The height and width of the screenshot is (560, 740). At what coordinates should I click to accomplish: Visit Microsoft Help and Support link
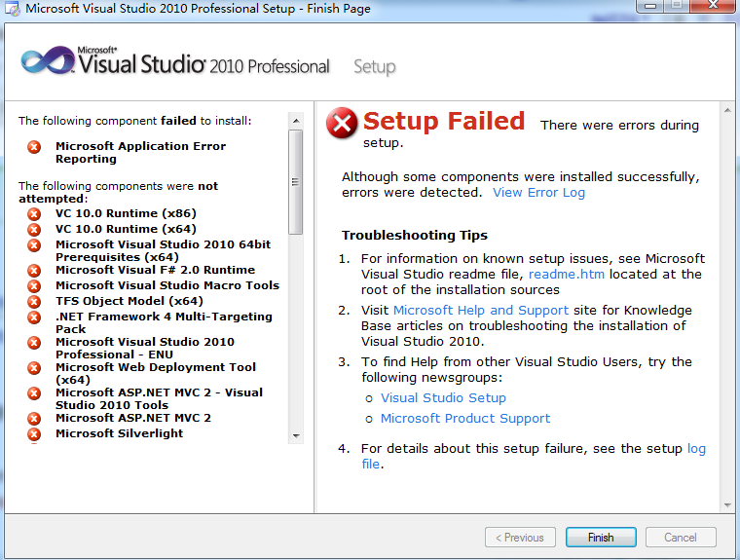pyautogui.click(x=481, y=311)
